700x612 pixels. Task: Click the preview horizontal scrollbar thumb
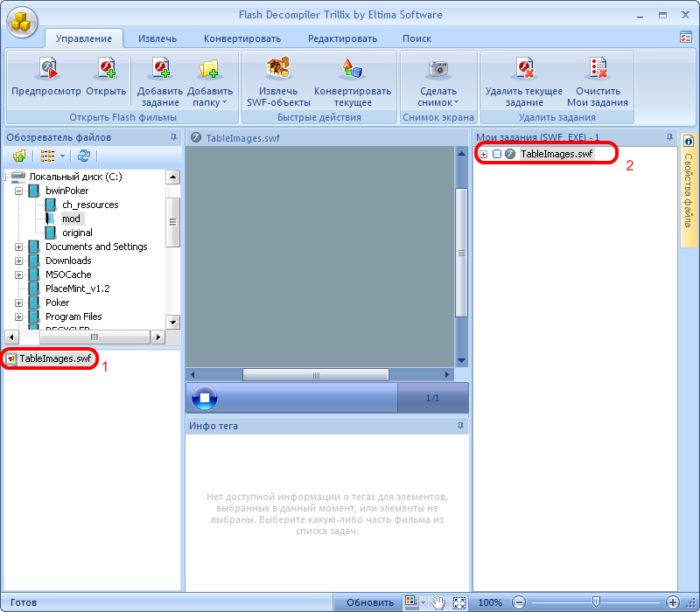[x=316, y=375]
